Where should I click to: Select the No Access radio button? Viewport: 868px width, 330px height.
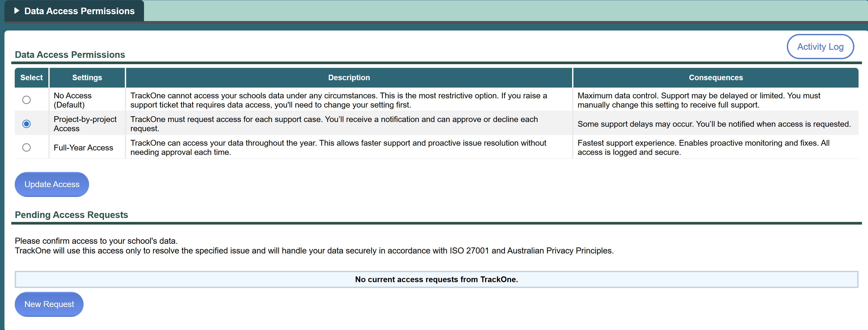(26, 100)
